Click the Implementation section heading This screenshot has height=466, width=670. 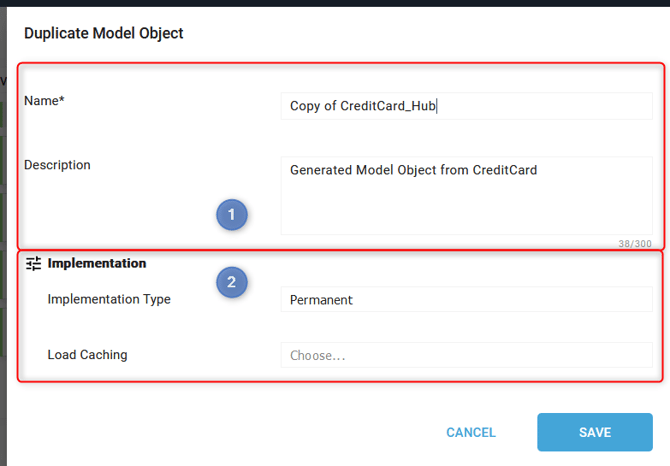click(97, 263)
